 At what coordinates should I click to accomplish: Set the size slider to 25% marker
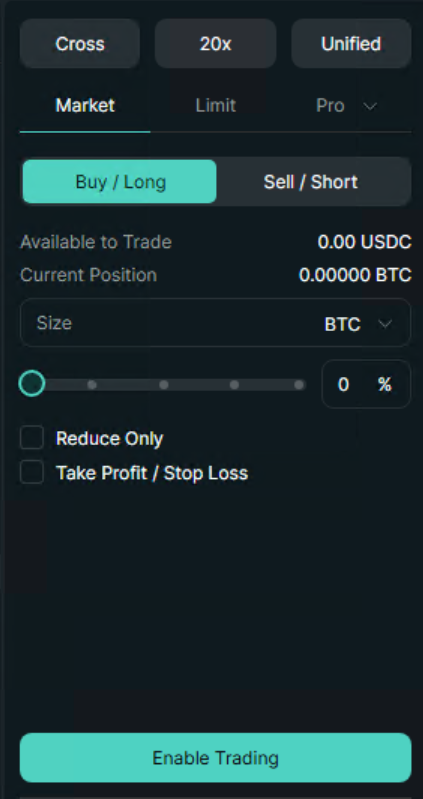[92, 385]
